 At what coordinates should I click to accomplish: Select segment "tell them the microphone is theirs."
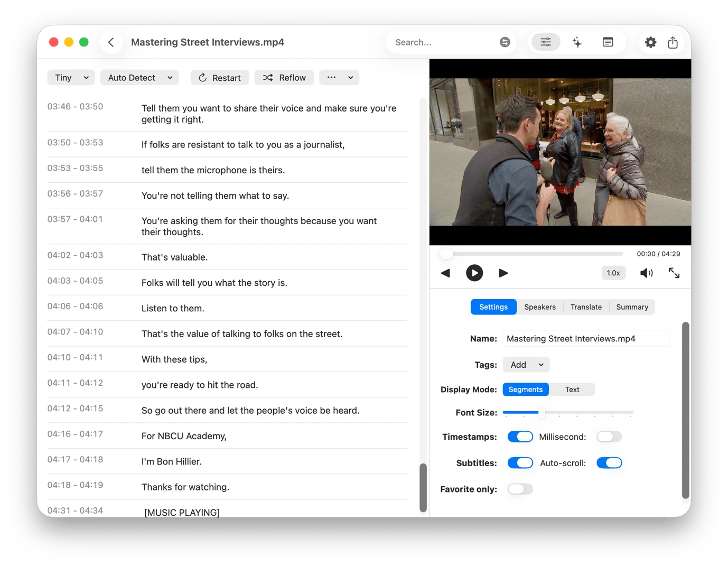[x=213, y=170]
